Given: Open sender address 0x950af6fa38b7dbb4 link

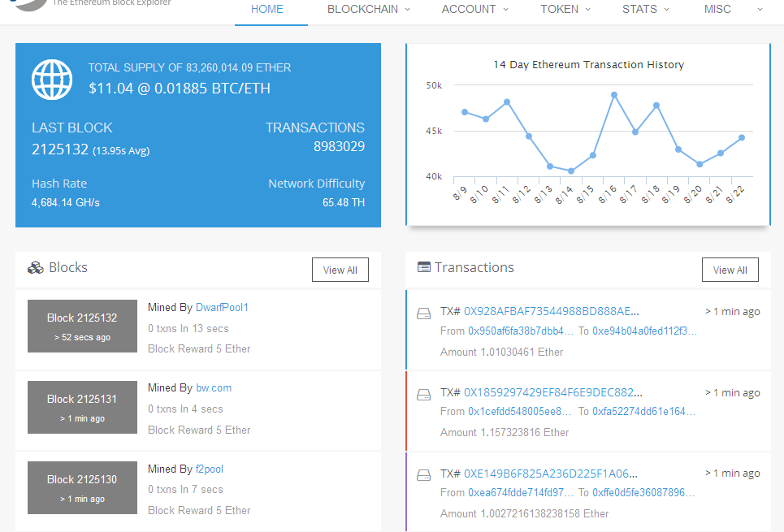Looking at the screenshot, I should point(521,331).
